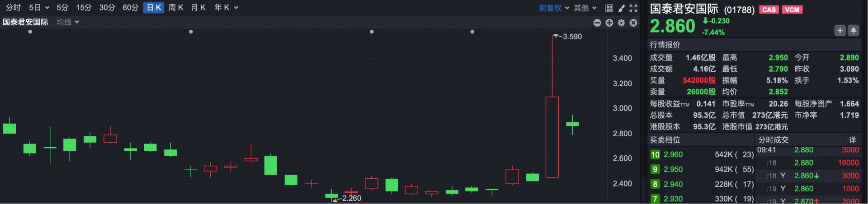Click the 买卖档位 section header
Screen dimensions: 868x204
[665, 140]
